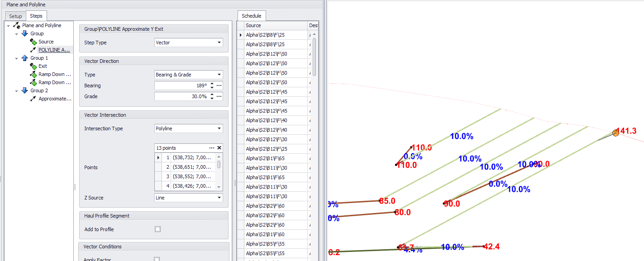Click the blue down-arrow icon beside Group 2
The image size is (644, 261).
(x=25, y=90)
